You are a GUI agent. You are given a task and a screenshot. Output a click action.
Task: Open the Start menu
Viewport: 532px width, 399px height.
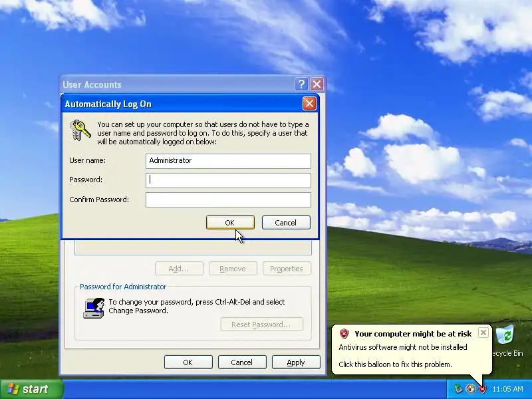[31, 389]
